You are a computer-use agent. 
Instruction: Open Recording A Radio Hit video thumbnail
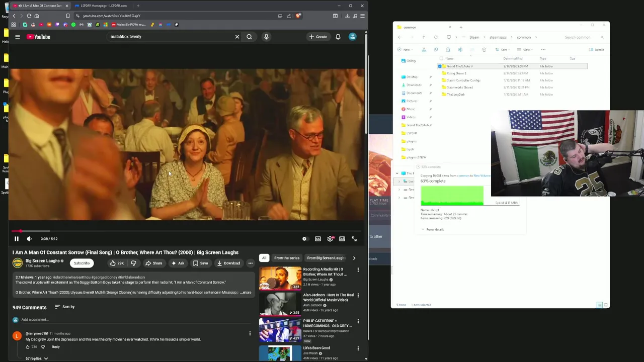tap(280, 278)
